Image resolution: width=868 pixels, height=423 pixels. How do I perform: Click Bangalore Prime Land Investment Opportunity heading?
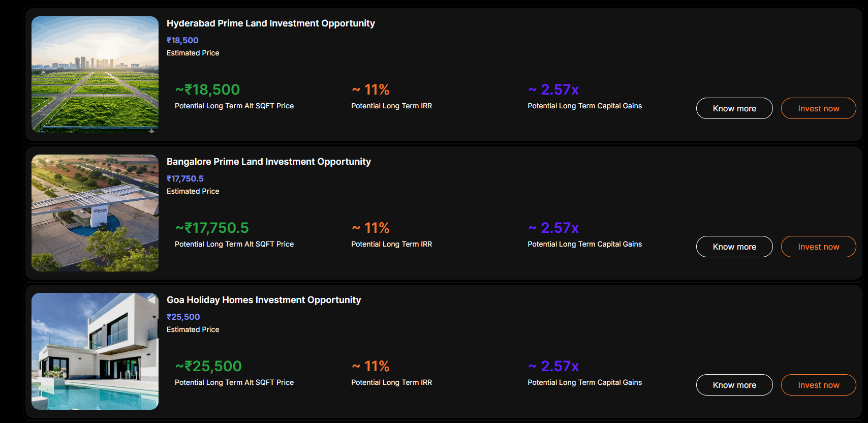(x=269, y=162)
